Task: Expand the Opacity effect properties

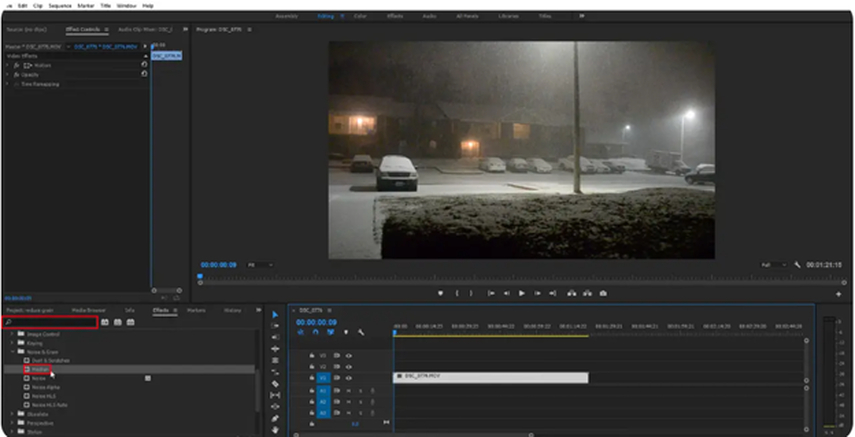Action: click(x=7, y=75)
